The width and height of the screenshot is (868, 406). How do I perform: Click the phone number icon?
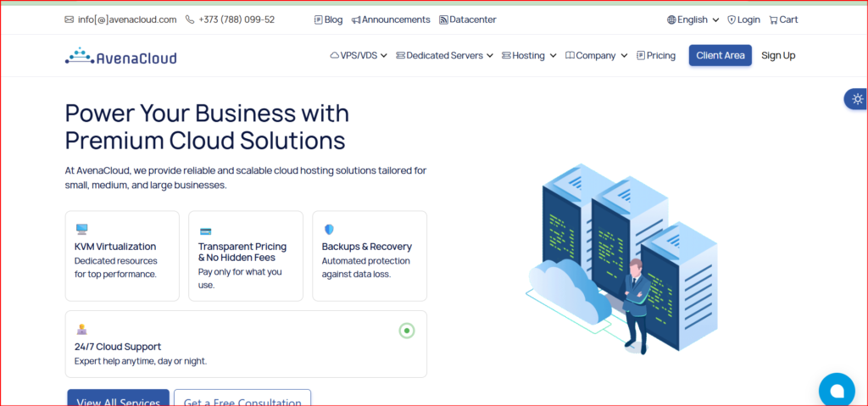point(190,19)
